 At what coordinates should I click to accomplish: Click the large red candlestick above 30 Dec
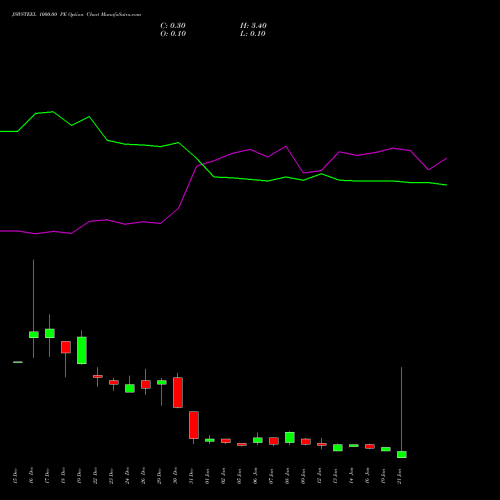pos(178,392)
